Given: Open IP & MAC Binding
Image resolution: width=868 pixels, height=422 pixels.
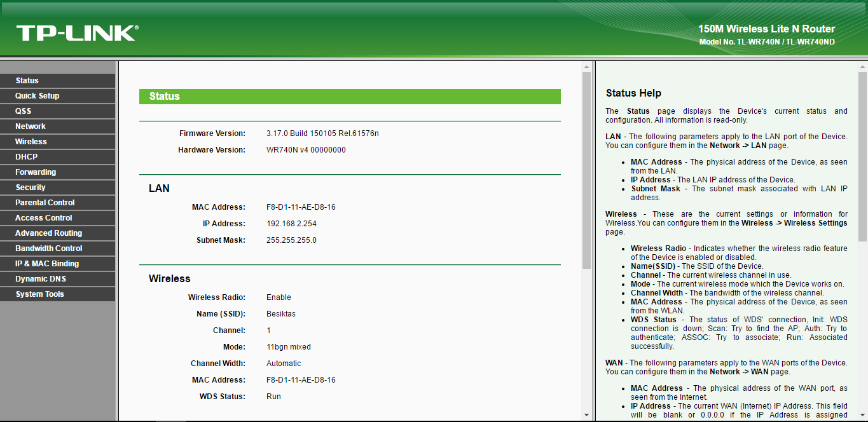Looking at the screenshot, I should point(57,264).
